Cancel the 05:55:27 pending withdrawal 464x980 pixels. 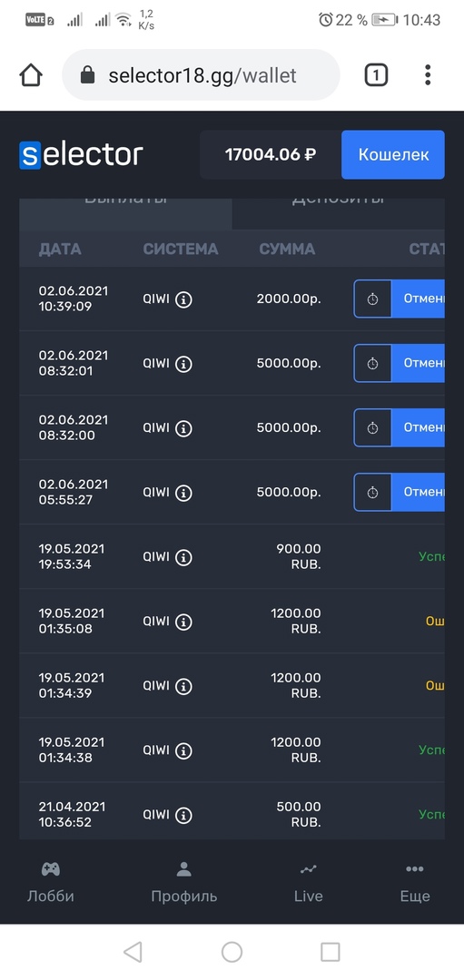[x=418, y=492]
